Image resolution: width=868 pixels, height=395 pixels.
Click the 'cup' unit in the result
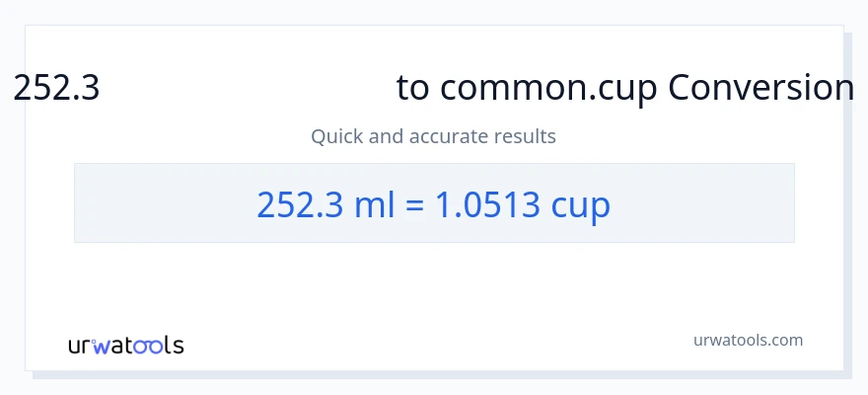pyautogui.click(x=581, y=205)
